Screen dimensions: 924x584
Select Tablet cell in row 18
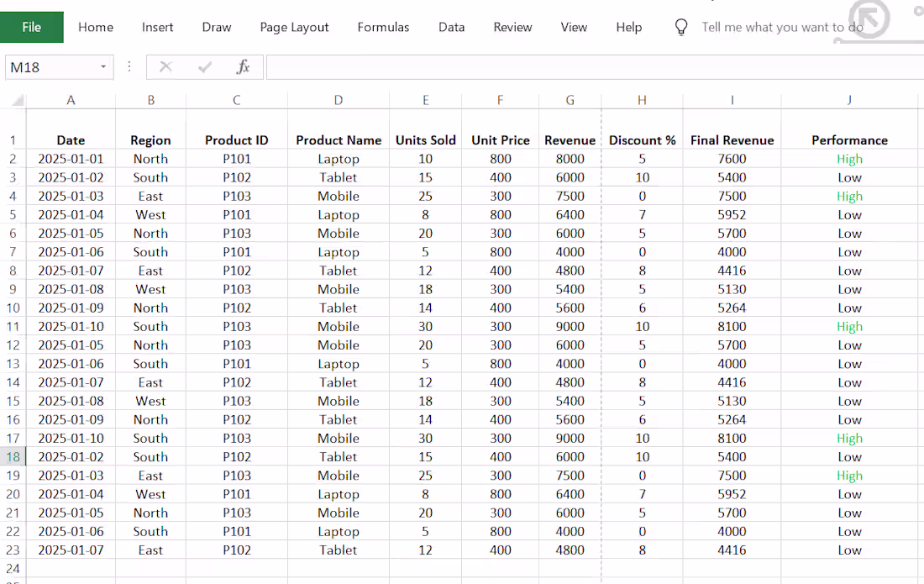tap(339, 457)
